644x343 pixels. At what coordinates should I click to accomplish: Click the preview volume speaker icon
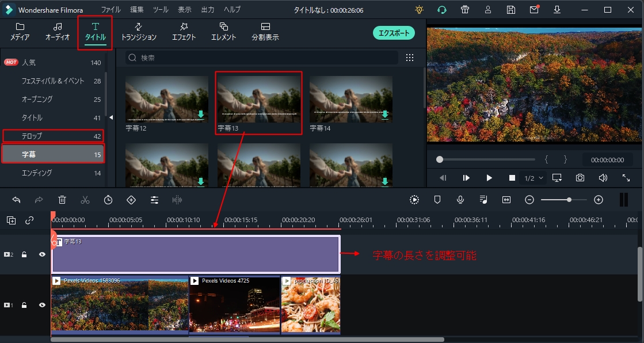point(603,178)
